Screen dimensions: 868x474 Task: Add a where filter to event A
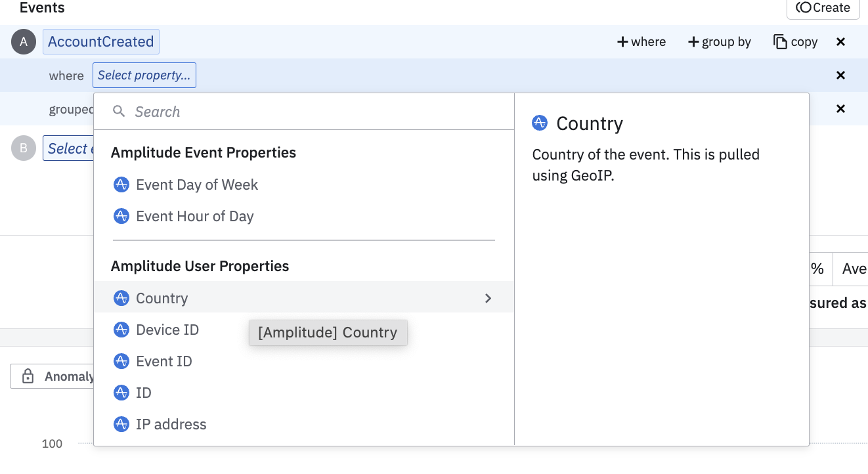coord(641,42)
